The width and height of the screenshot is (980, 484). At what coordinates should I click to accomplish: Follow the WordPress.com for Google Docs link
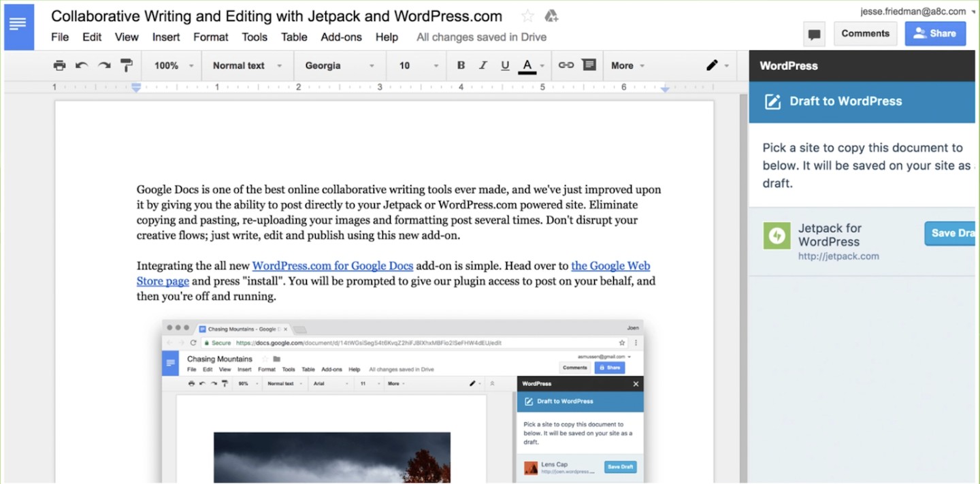coord(333,265)
